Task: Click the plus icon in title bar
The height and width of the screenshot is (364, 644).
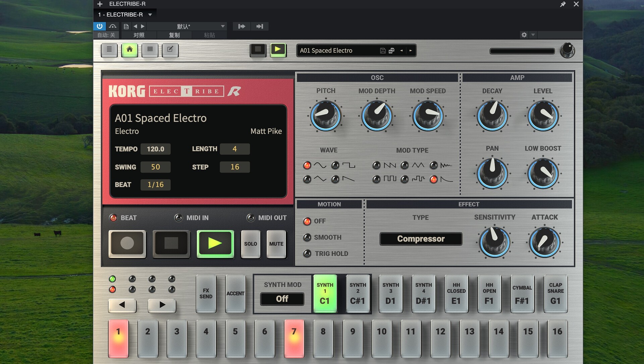Action: coord(100,4)
